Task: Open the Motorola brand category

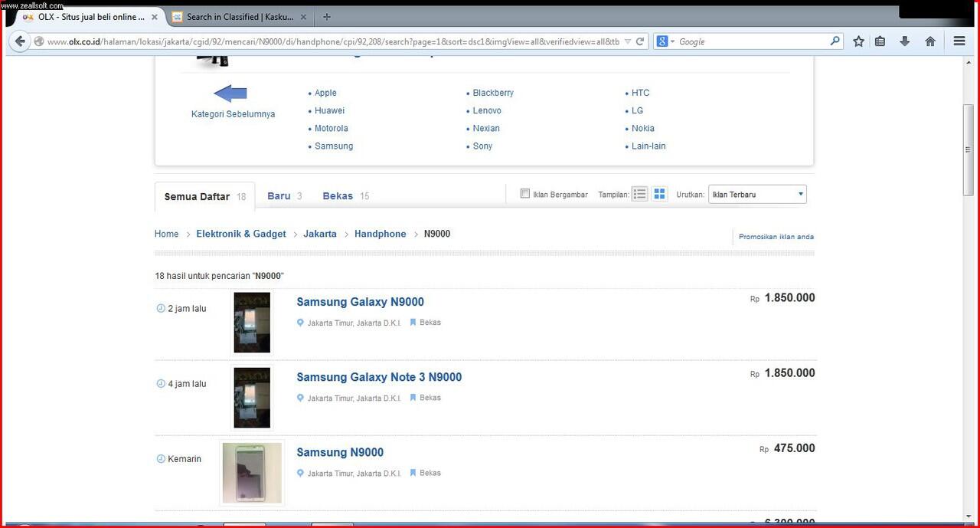Action: pyautogui.click(x=331, y=128)
